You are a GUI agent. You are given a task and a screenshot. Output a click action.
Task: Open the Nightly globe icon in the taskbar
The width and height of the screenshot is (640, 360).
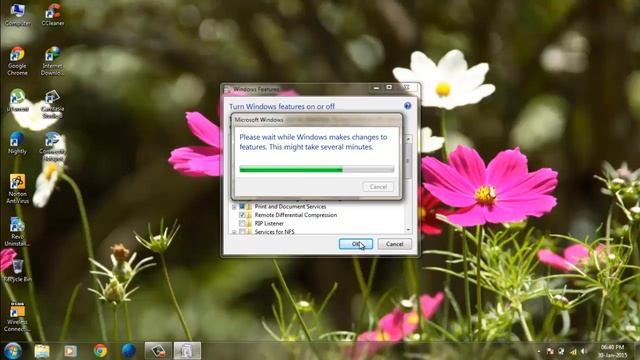(129, 351)
